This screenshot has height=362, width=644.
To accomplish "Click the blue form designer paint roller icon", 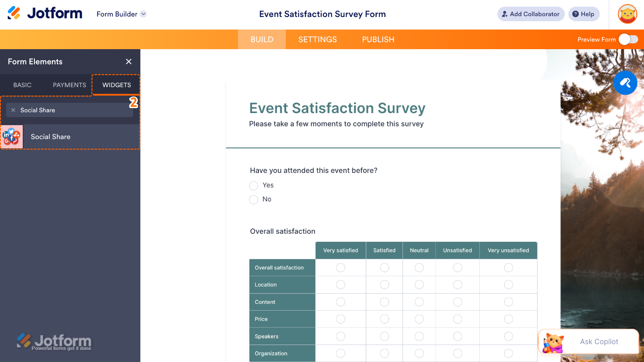I will [x=625, y=83].
